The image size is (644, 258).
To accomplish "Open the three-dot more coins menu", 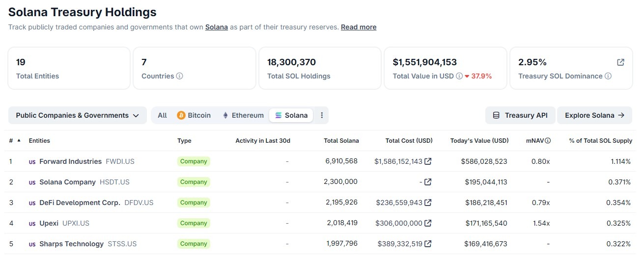I will (x=322, y=115).
